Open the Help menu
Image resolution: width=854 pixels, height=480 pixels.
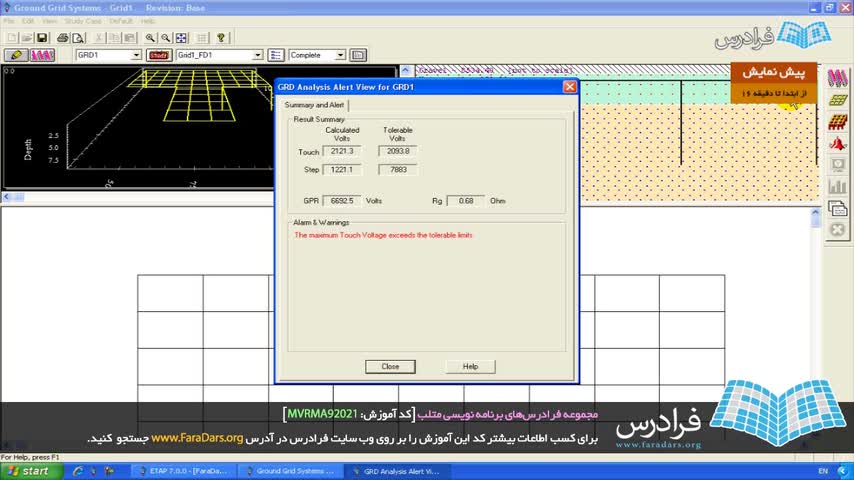click(x=148, y=21)
